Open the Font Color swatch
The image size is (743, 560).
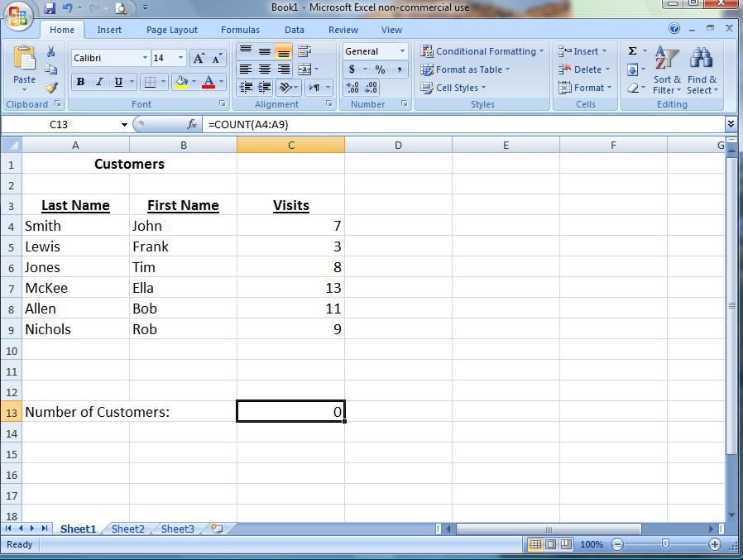click(x=209, y=82)
